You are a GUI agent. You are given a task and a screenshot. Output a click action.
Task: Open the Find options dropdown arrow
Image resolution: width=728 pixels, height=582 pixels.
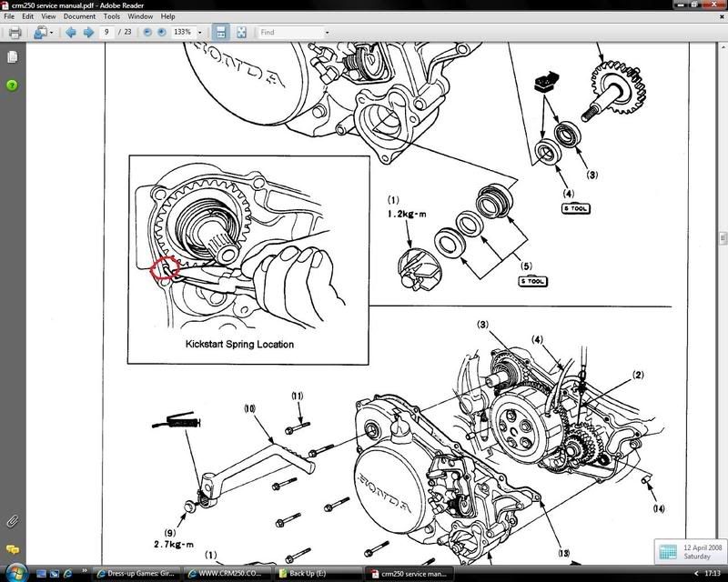pyautogui.click(x=327, y=33)
